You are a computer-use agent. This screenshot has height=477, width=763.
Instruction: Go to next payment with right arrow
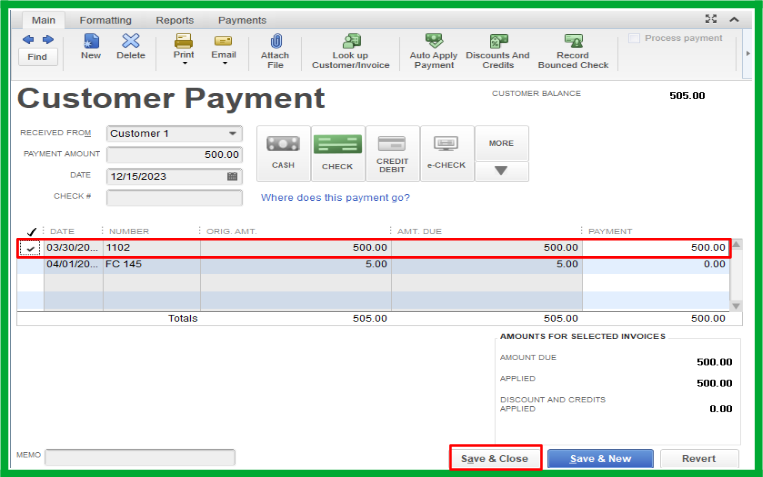point(48,39)
